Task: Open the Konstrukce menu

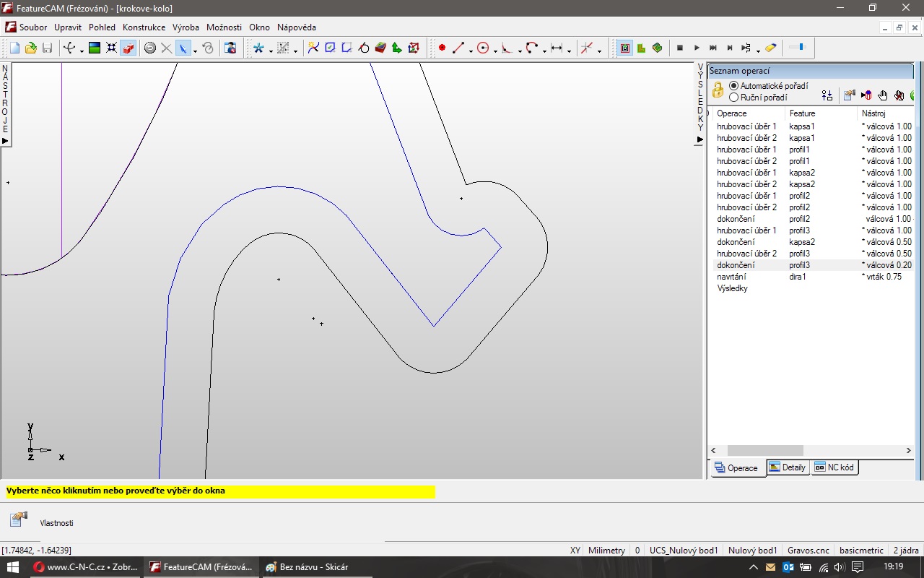Action: (x=144, y=27)
